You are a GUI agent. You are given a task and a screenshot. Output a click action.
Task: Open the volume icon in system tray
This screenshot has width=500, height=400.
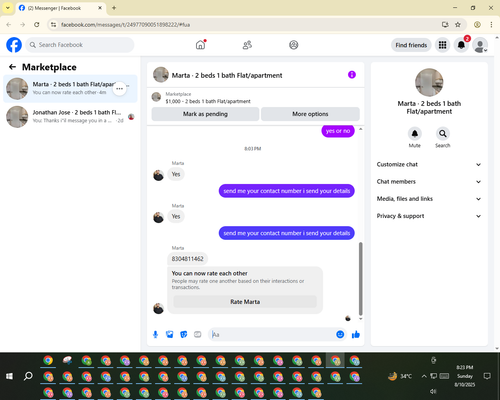433,391
